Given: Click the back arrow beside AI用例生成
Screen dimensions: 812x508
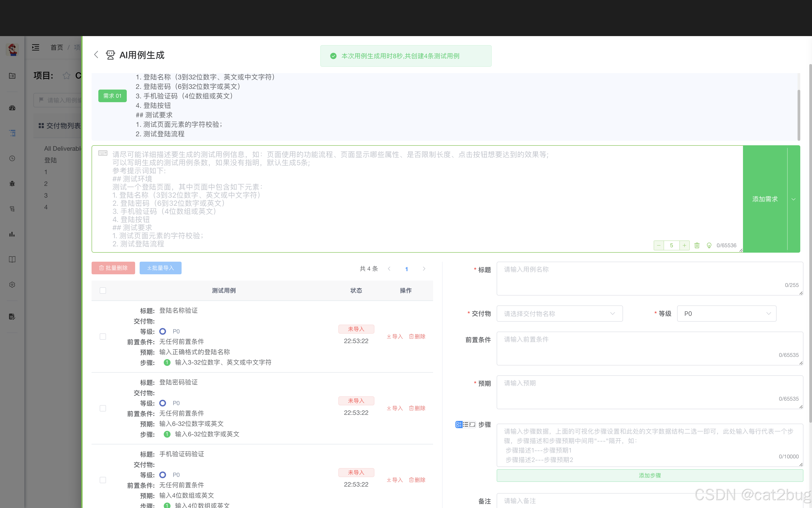Looking at the screenshot, I should click(x=96, y=55).
